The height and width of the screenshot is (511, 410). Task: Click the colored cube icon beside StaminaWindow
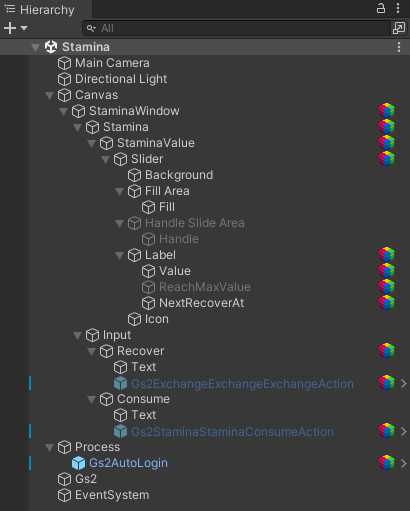387,111
